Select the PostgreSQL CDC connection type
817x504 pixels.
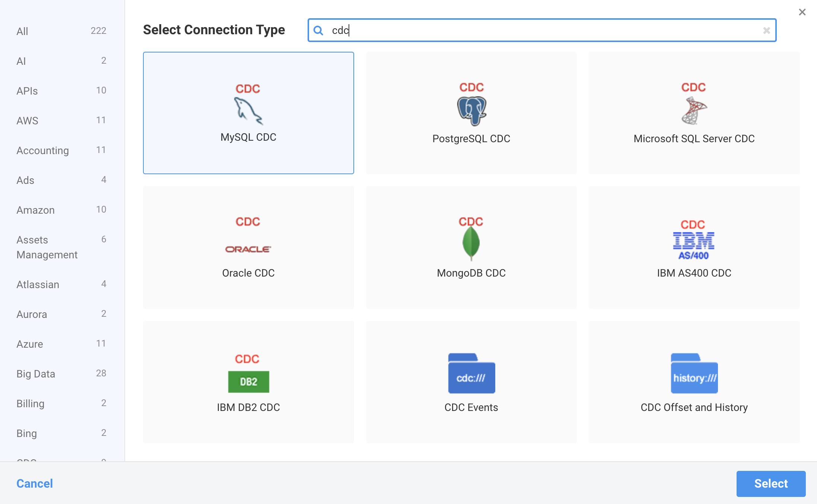pos(471,113)
